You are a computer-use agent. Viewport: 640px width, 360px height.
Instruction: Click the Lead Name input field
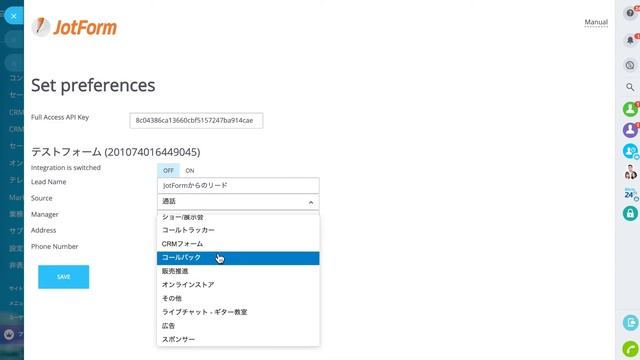238,185
